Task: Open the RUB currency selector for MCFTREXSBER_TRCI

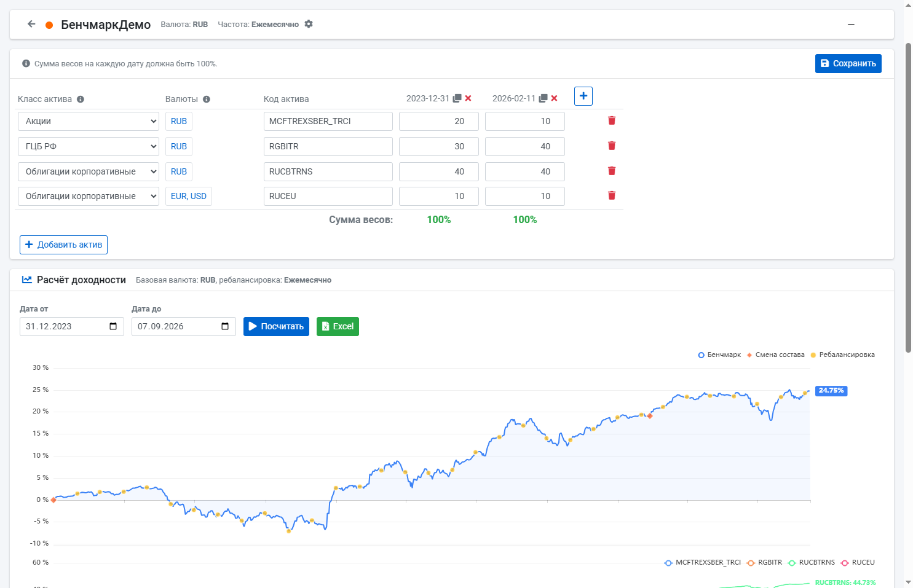Action: [x=179, y=121]
